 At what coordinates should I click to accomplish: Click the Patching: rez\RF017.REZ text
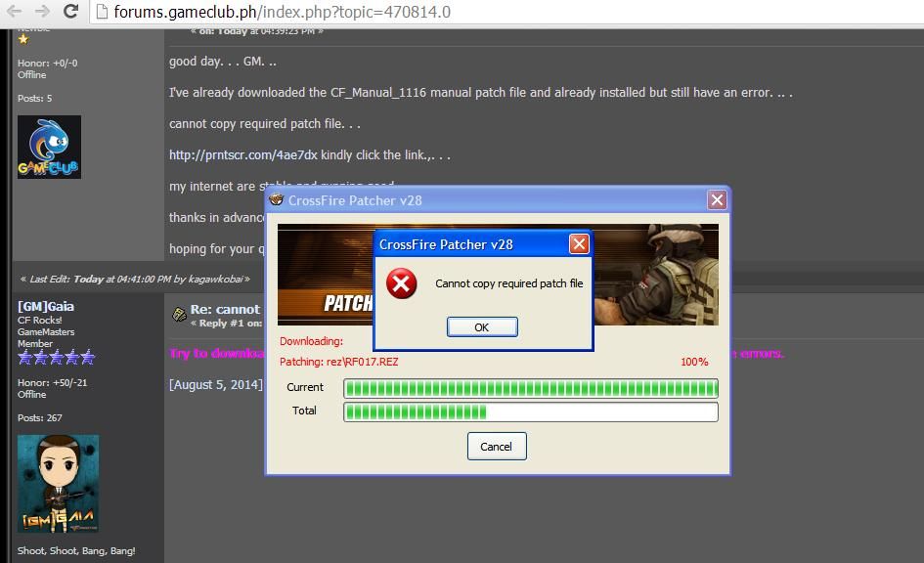tap(339, 362)
